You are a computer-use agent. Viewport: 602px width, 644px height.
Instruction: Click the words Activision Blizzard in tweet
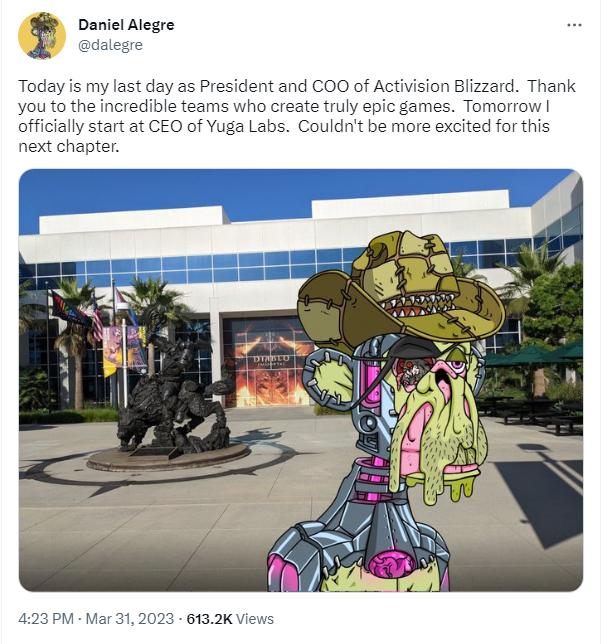click(444, 86)
